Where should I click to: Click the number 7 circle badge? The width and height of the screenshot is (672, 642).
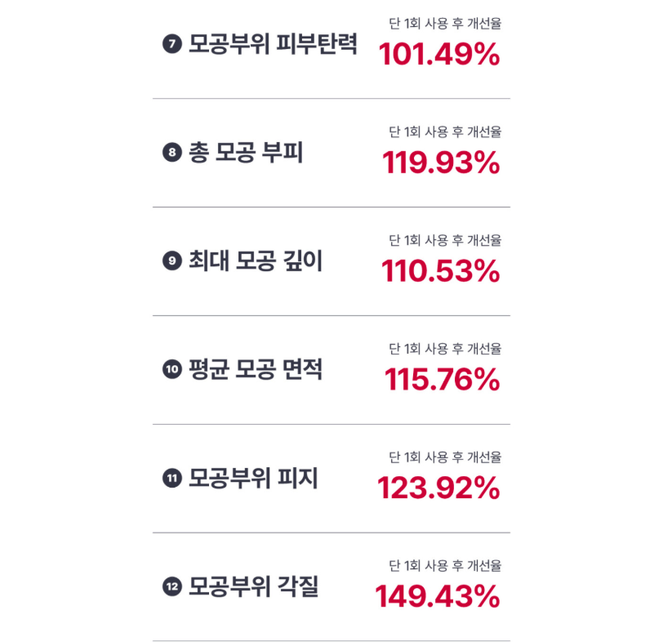[x=171, y=44]
